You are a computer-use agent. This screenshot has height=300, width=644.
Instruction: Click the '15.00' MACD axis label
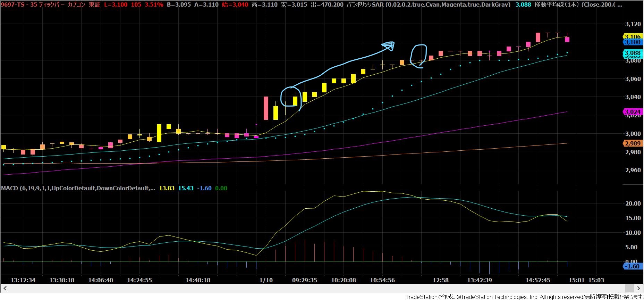(x=633, y=218)
